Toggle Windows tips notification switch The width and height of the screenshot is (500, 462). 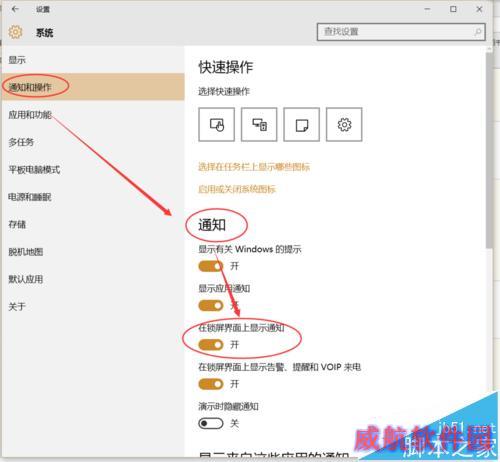[x=211, y=266]
